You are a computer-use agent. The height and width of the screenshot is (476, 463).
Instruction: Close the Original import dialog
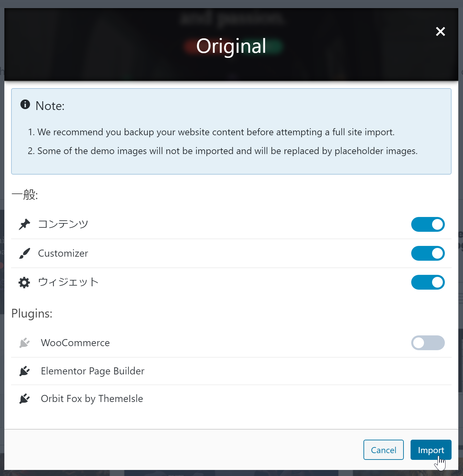(440, 32)
